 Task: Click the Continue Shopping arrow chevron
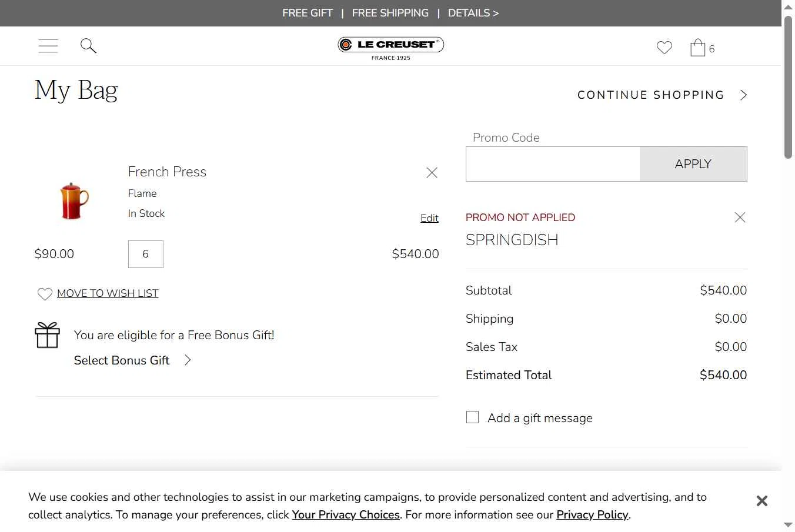pyautogui.click(x=744, y=95)
